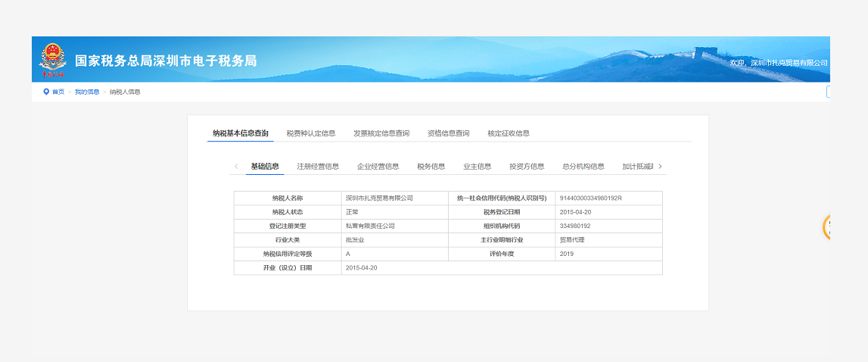This screenshot has width=868, height=362.
Task: Switch to the 资格信息查询 tab
Action: coord(448,133)
